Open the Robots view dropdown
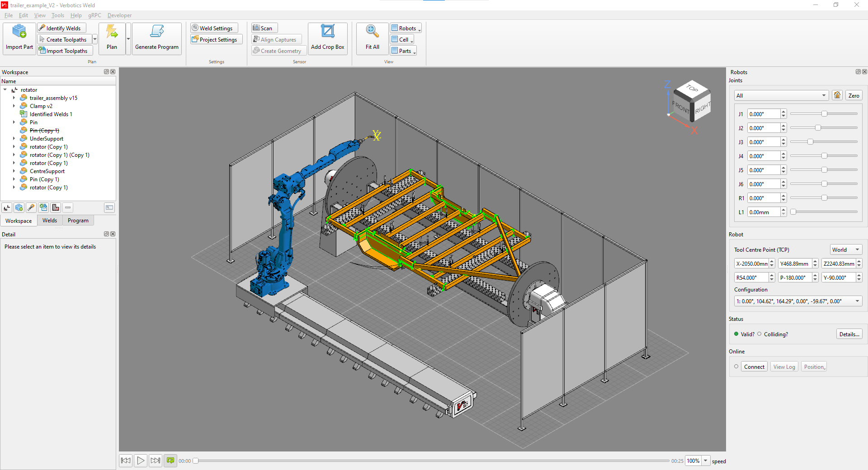This screenshot has width=868, height=470. (x=406, y=28)
